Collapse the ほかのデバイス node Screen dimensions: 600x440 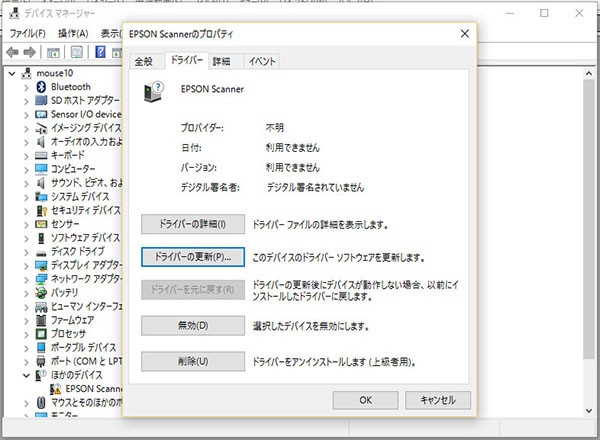26,375
